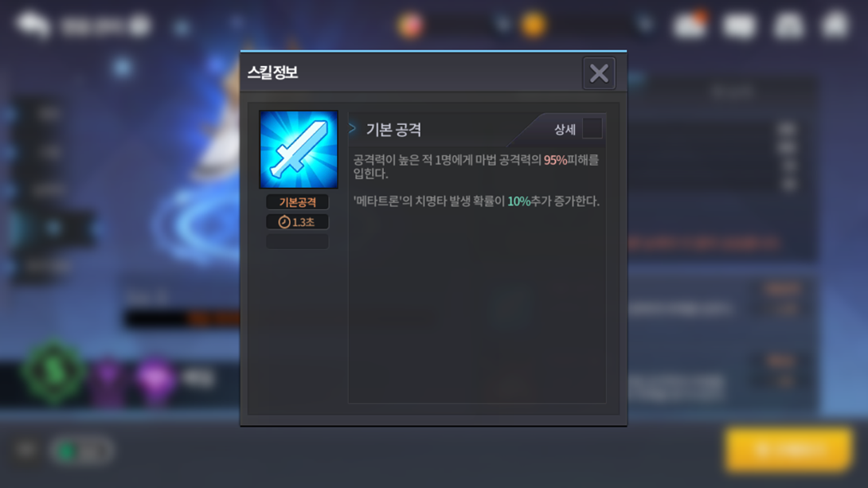
Task: Close the 스킬정보 dialog with X
Action: click(599, 73)
